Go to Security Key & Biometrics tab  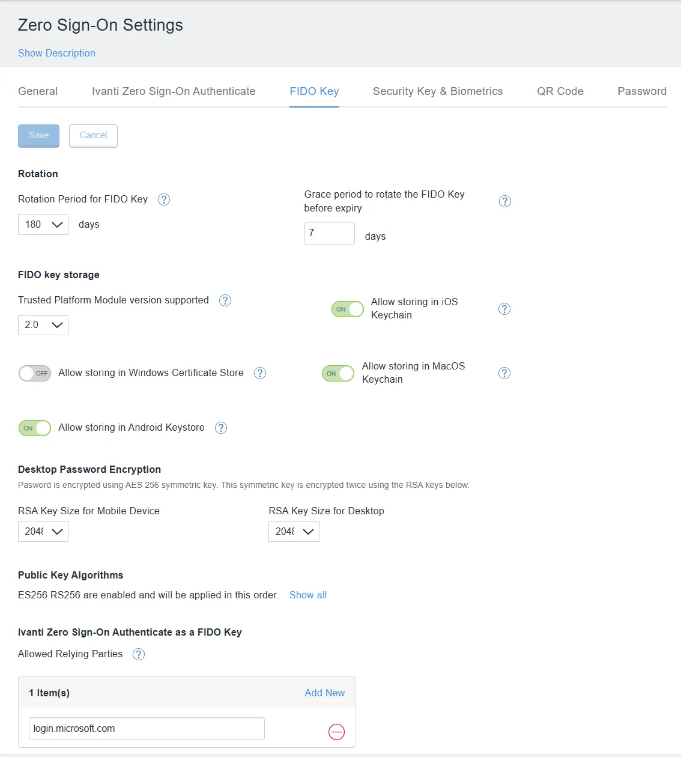tap(438, 91)
